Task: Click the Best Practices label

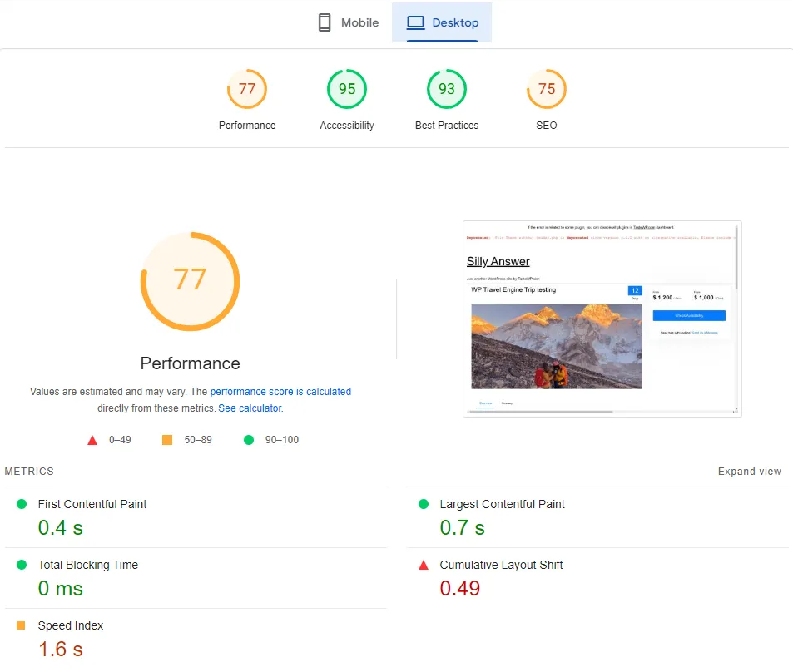Action: click(x=447, y=126)
